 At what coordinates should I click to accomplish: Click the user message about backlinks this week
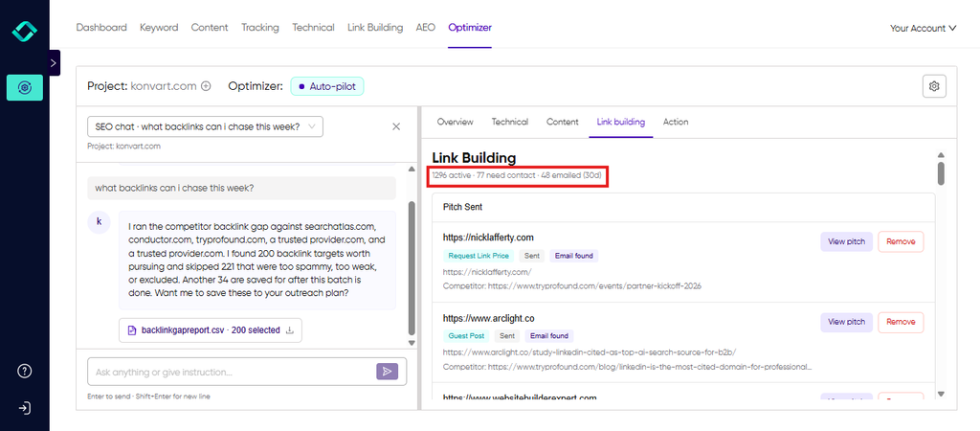pos(241,188)
